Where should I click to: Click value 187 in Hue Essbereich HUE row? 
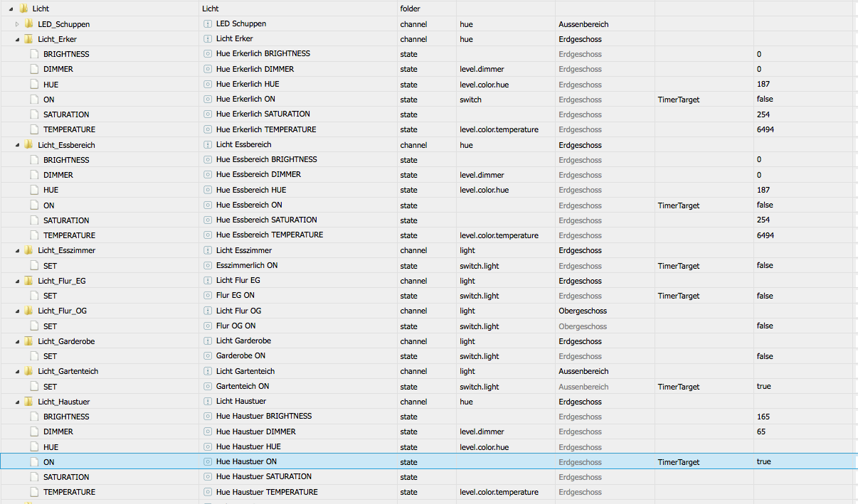pyautogui.click(x=763, y=190)
